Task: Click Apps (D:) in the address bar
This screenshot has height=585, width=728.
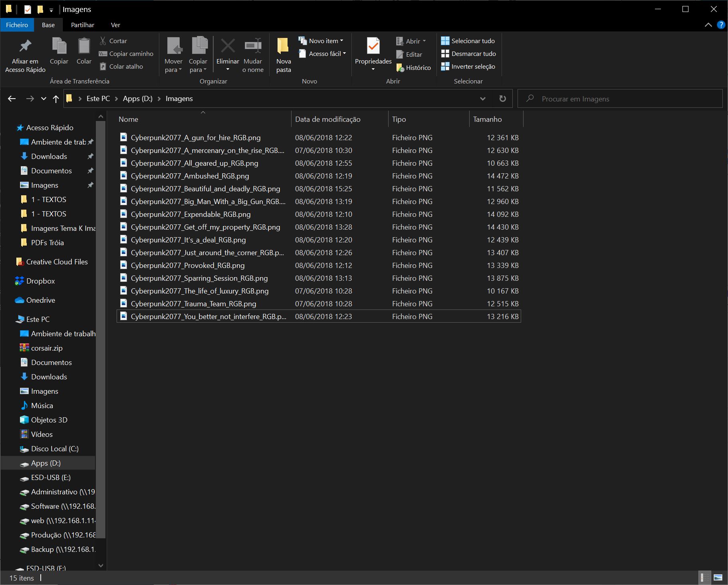Action: point(138,99)
